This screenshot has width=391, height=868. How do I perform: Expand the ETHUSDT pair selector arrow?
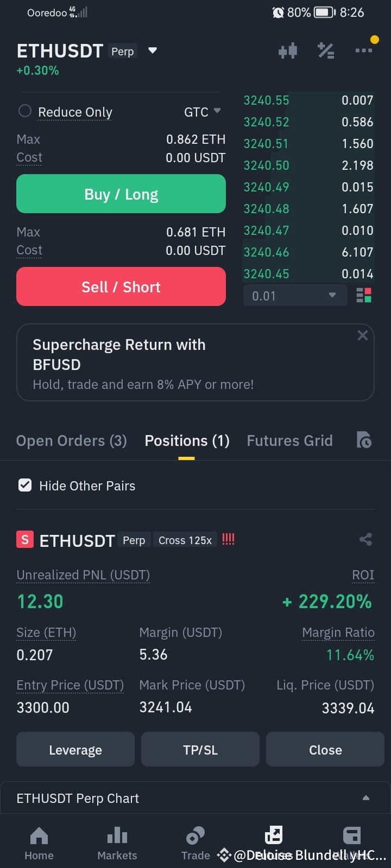click(153, 50)
